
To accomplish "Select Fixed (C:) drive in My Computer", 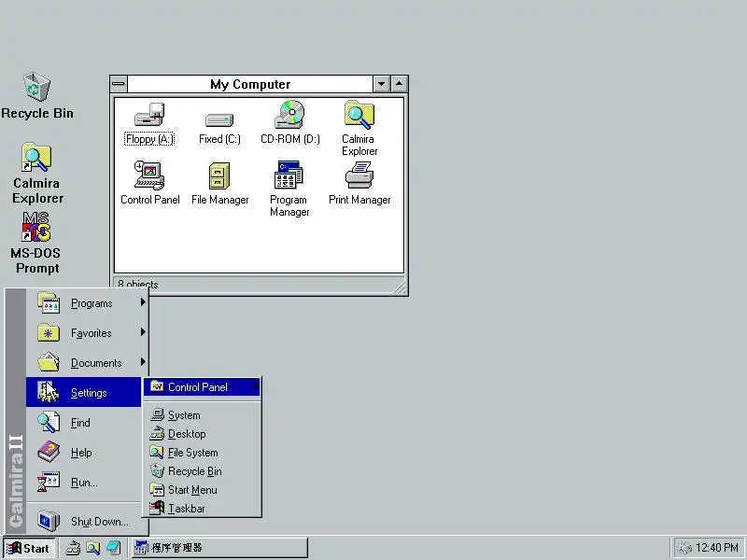I will [219, 128].
